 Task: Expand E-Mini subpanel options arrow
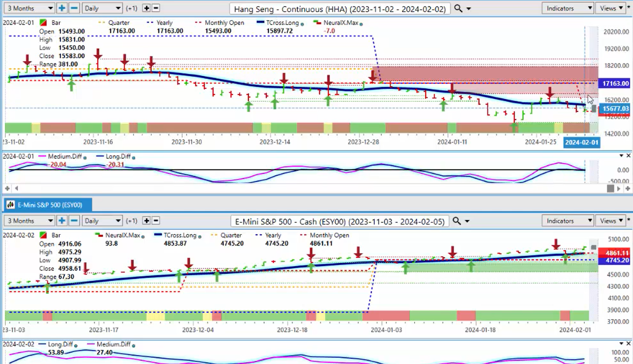click(x=621, y=343)
